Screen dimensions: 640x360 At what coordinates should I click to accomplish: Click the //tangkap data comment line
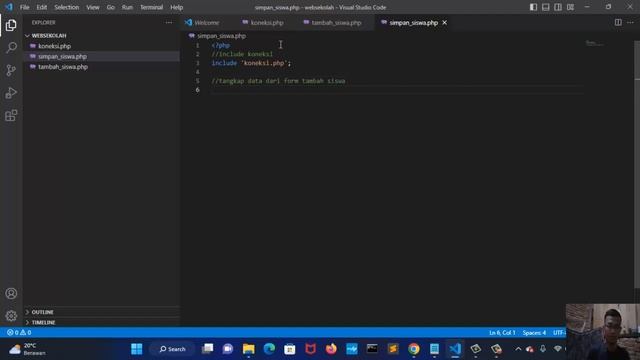(278, 81)
